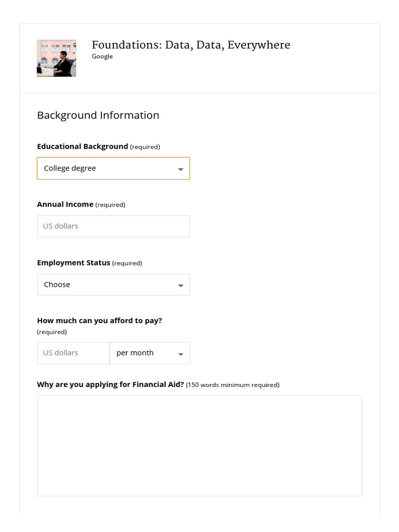Click the Why are you applying label
Image resolution: width=399 pixels, height=532 pixels.
110,384
